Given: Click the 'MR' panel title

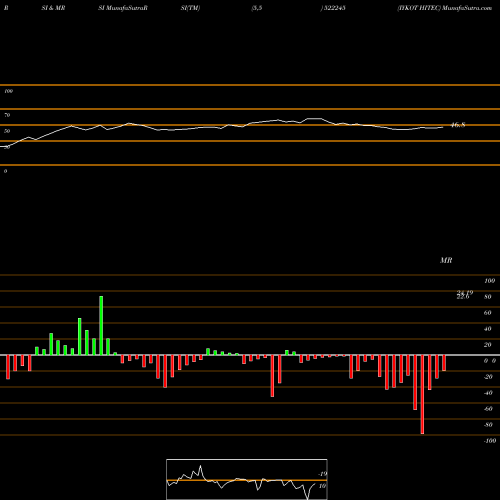Looking at the screenshot, I should click(446, 260).
